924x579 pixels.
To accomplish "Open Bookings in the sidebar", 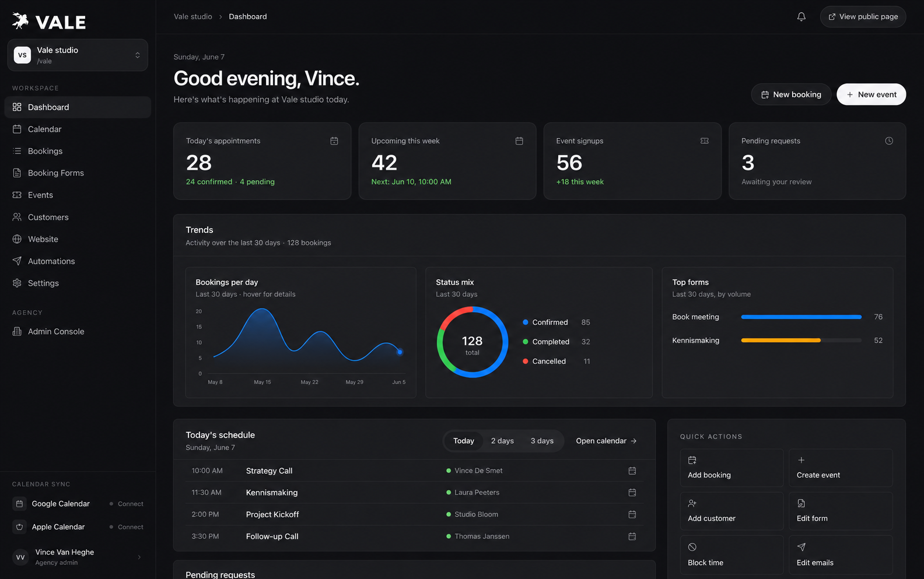I will [x=78, y=151].
